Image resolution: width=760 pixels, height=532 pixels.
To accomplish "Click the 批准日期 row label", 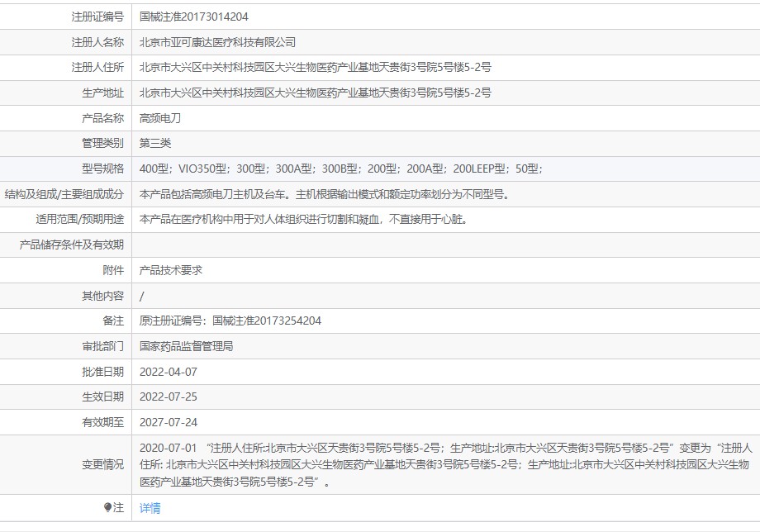I will (x=102, y=372).
